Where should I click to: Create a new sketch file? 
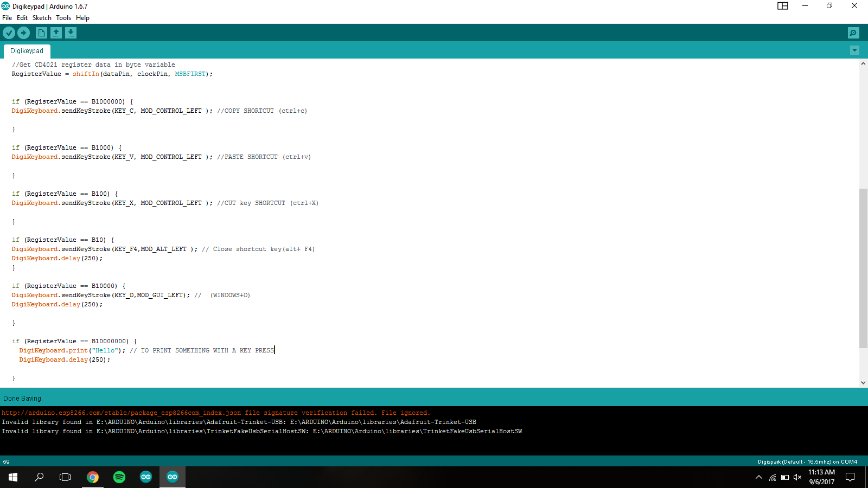(x=41, y=33)
